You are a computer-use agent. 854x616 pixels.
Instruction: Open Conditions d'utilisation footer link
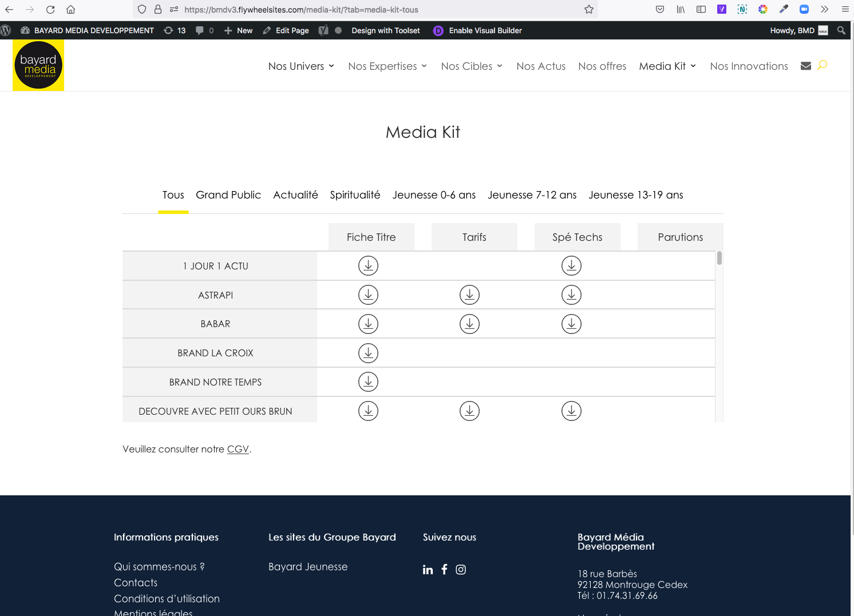[x=167, y=599]
